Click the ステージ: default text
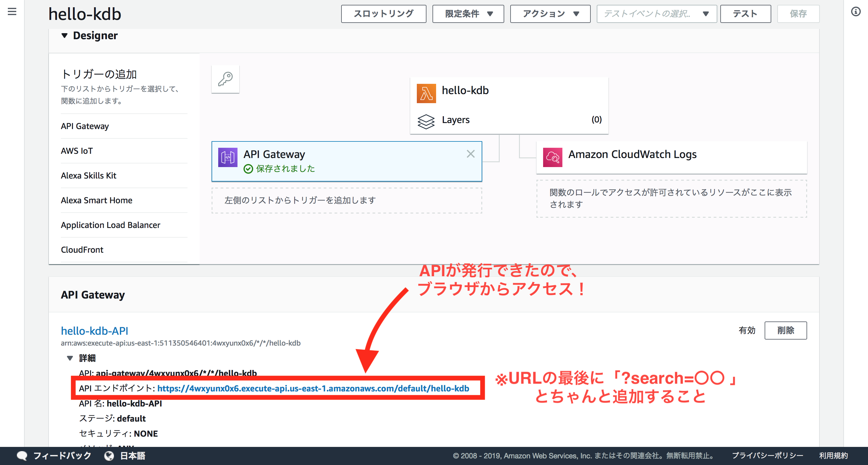868x465 pixels. tap(112, 419)
